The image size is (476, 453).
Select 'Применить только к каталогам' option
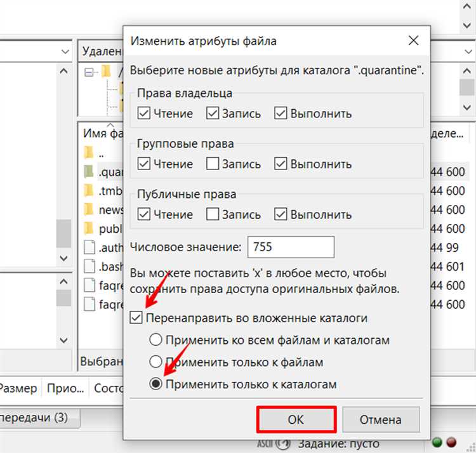click(x=155, y=384)
